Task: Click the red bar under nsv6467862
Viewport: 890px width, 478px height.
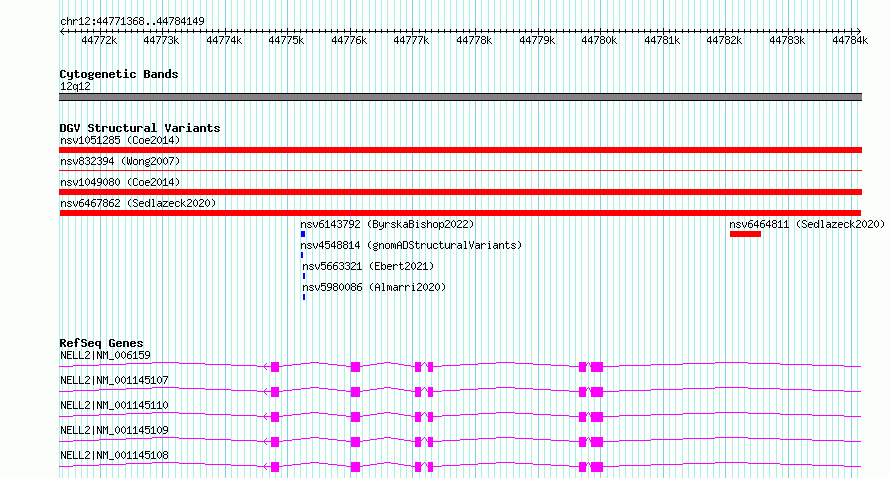Action: (x=460, y=213)
